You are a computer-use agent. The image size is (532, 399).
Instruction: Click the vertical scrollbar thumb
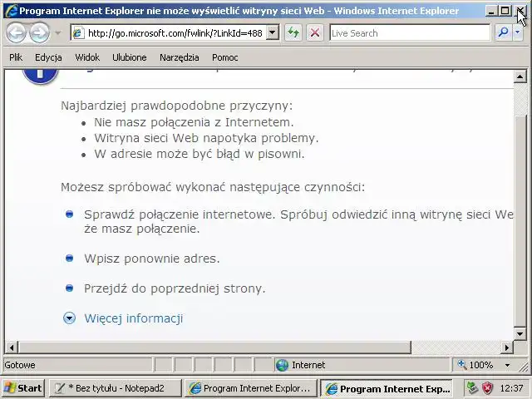coord(520,220)
